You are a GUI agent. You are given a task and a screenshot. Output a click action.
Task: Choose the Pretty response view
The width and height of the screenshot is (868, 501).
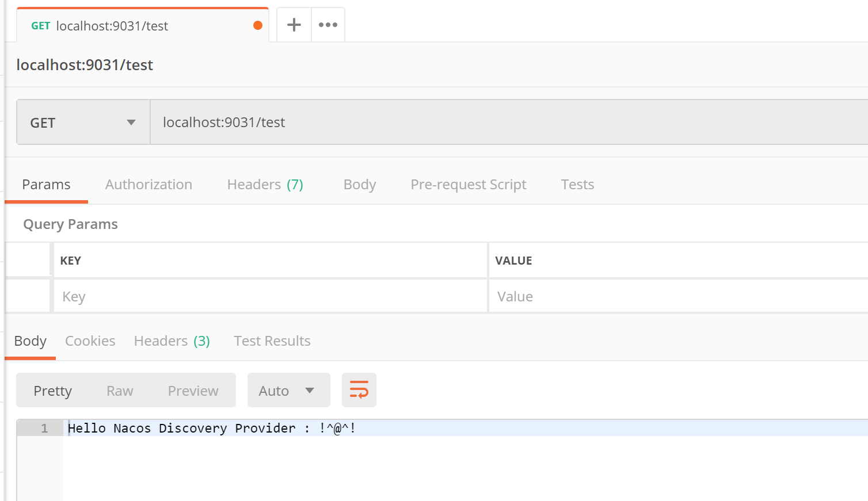pos(53,391)
